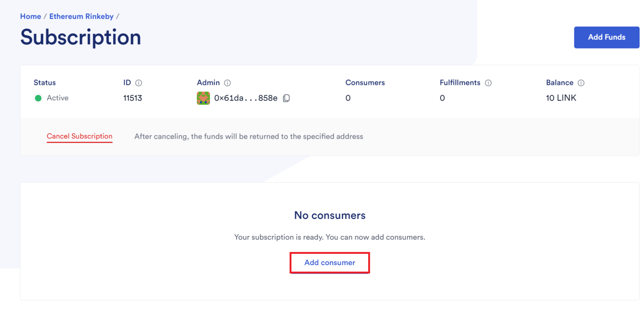Click the green Active status dot
The height and width of the screenshot is (312, 644).
38,98
